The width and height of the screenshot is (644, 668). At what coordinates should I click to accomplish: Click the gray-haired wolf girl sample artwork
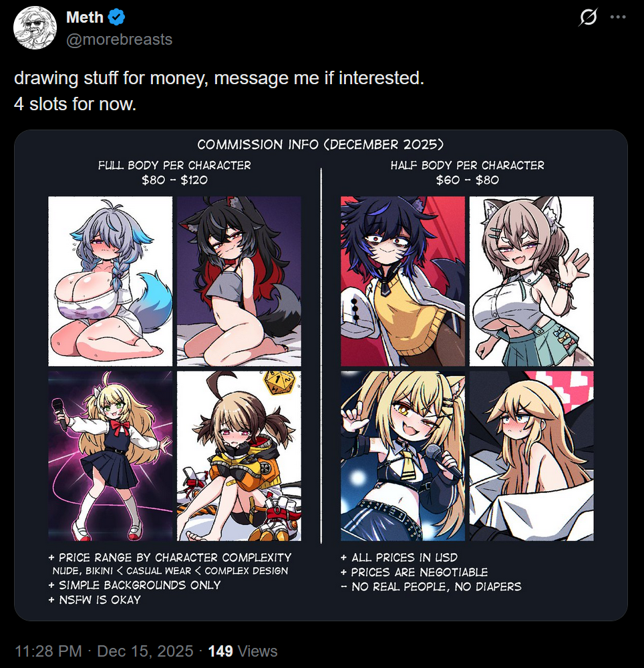tap(110, 281)
